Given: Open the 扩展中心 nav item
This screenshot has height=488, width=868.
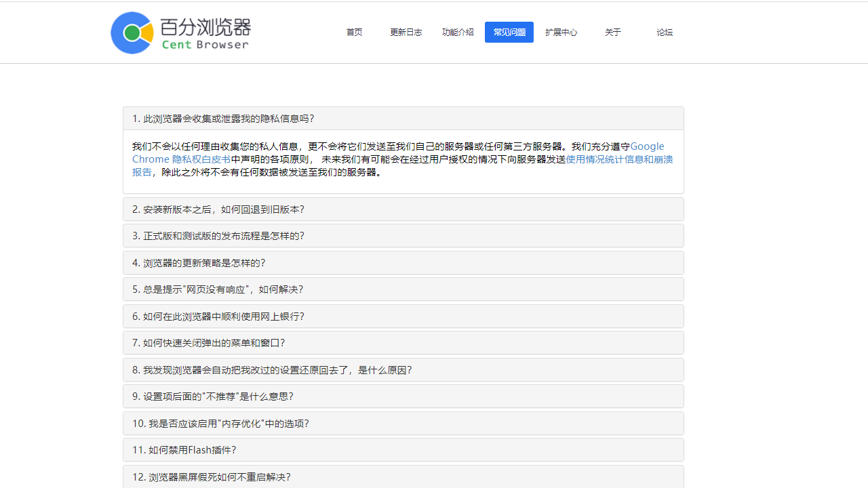Looking at the screenshot, I should coord(561,33).
